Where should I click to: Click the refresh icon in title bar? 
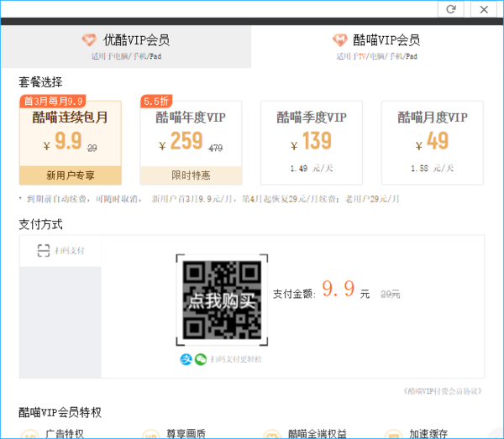click(451, 8)
